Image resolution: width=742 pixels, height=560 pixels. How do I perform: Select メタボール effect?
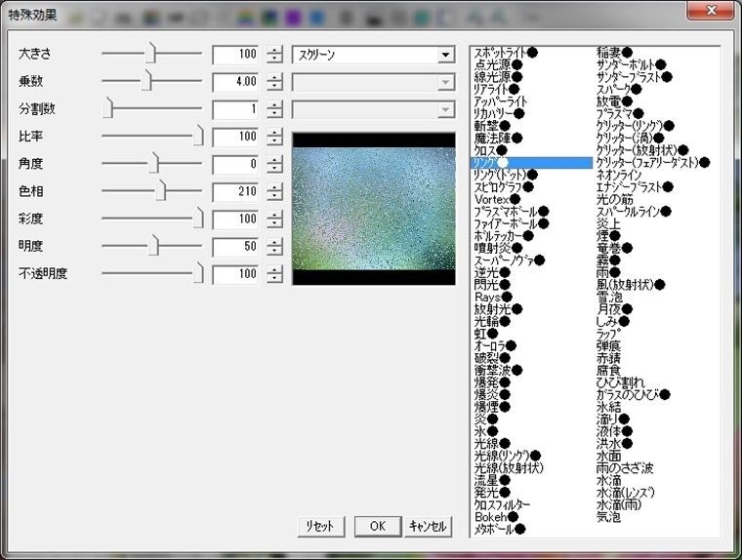coord(499,530)
